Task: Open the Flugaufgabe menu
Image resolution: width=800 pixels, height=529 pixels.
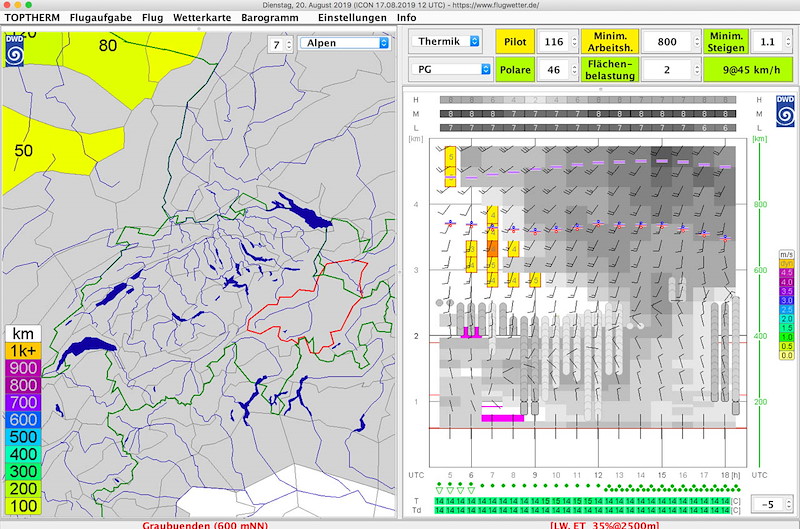Action: [x=101, y=17]
